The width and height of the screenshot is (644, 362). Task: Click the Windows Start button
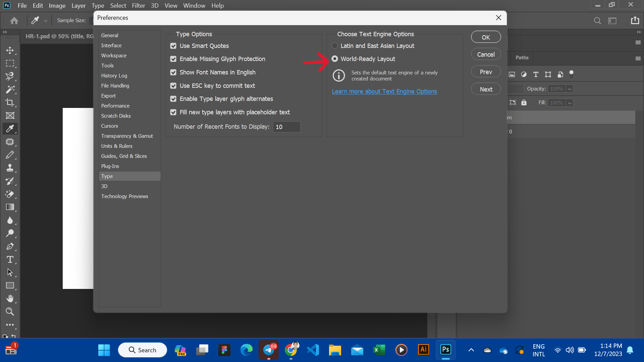pos(104,350)
